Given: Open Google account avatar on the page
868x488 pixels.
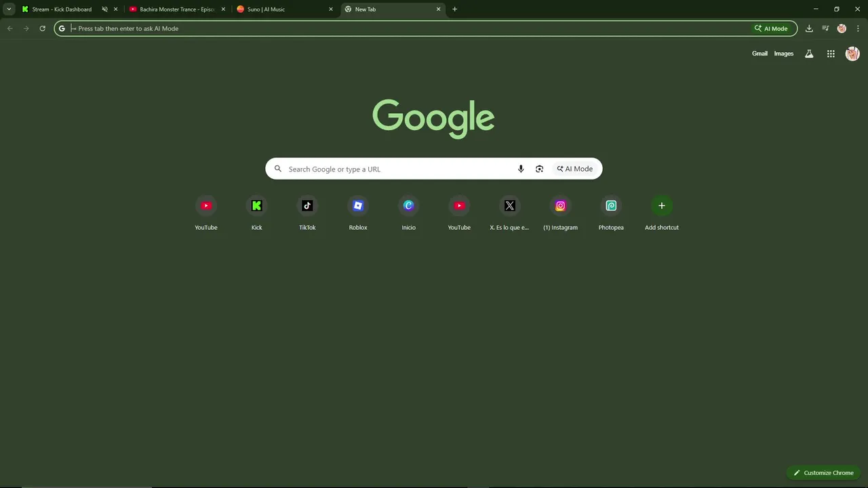Looking at the screenshot, I should click(x=852, y=54).
